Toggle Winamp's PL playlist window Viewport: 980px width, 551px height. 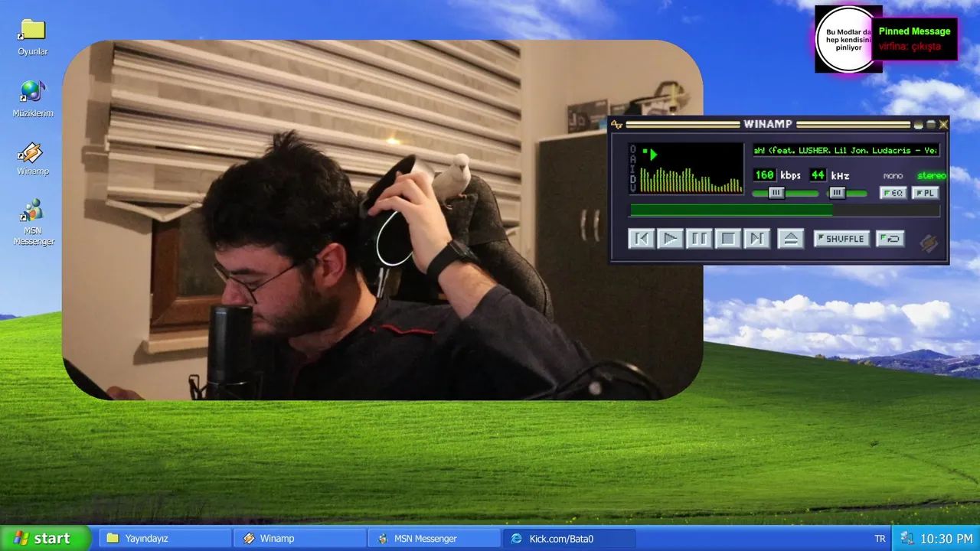tap(925, 193)
